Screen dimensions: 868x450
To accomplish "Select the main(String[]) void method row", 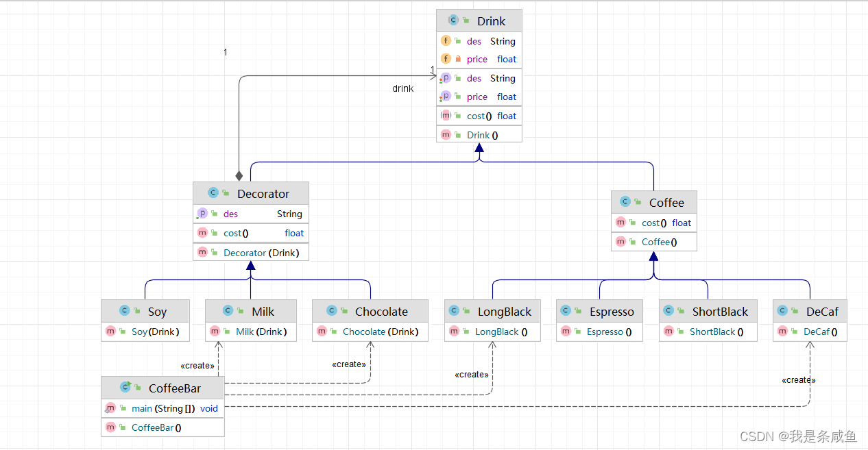I will [x=162, y=408].
